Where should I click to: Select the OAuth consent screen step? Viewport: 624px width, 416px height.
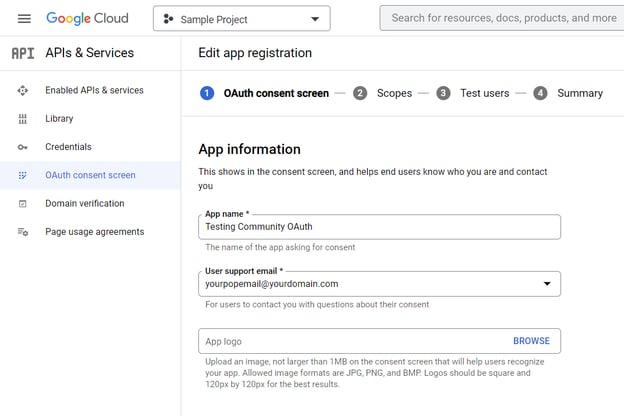point(265,93)
